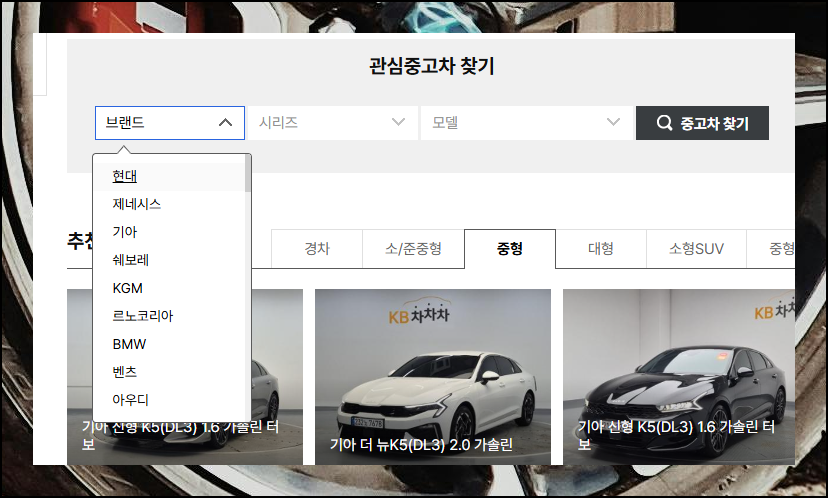This screenshot has width=828, height=498.
Task: Click the 모델 dropdown chevron arrow
Action: click(613, 123)
